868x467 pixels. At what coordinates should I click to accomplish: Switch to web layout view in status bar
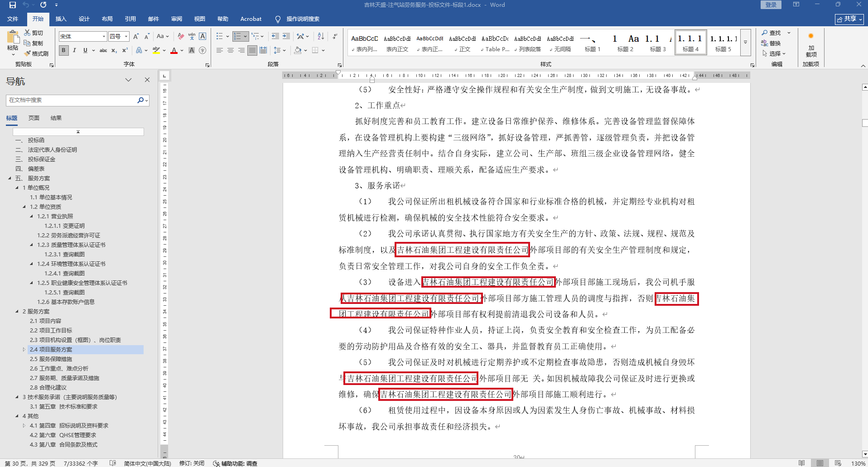[x=838, y=463]
